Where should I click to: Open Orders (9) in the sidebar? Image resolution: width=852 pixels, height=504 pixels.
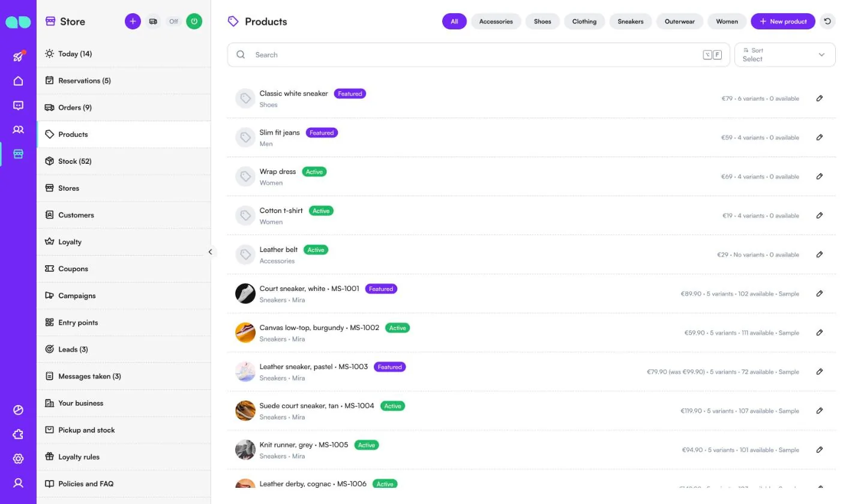click(x=124, y=107)
